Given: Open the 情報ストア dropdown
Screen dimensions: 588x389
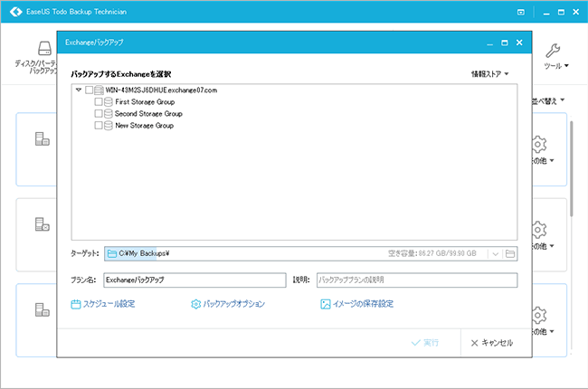Looking at the screenshot, I should (489, 74).
